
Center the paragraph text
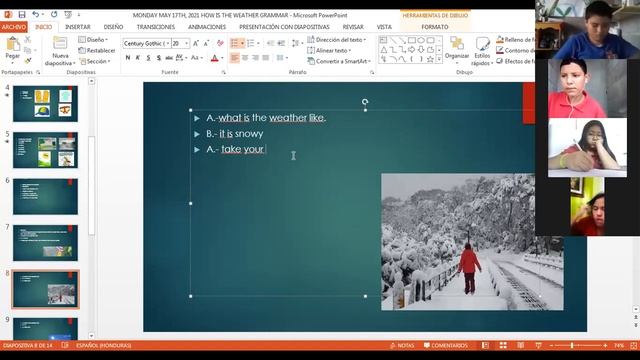(245, 58)
